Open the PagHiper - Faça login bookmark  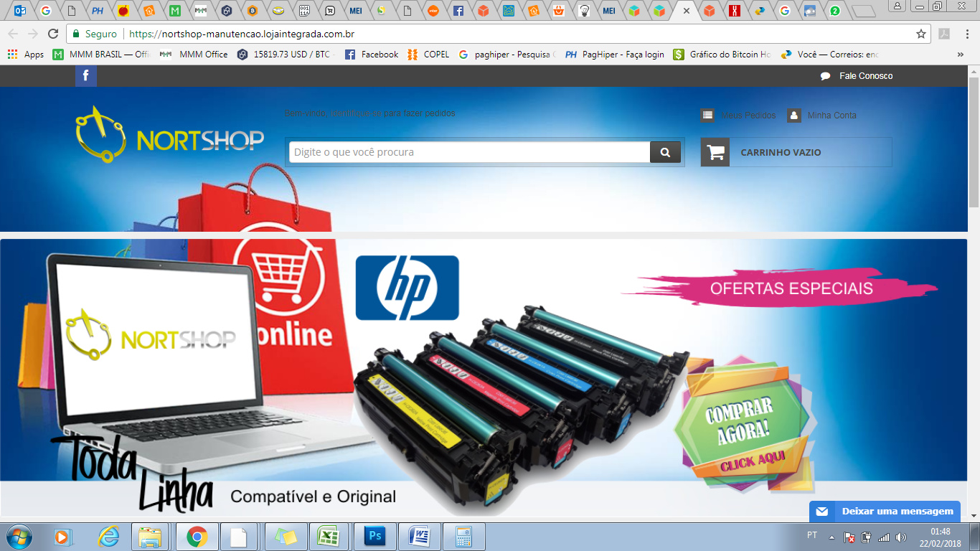pyautogui.click(x=615, y=54)
